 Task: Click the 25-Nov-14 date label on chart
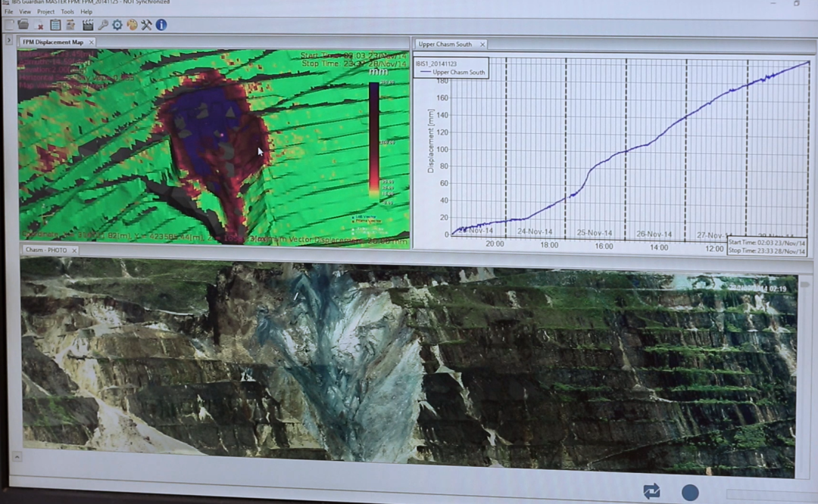pyautogui.click(x=595, y=233)
